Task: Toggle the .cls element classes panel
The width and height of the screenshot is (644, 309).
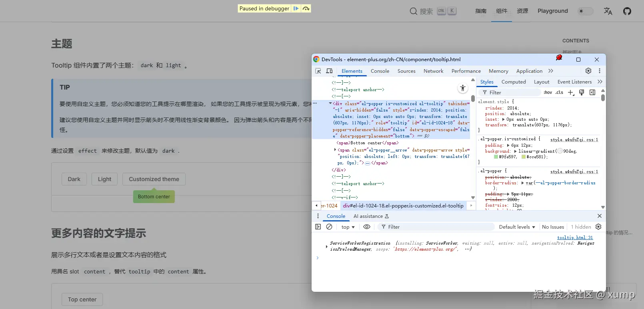Action: [559, 92]
